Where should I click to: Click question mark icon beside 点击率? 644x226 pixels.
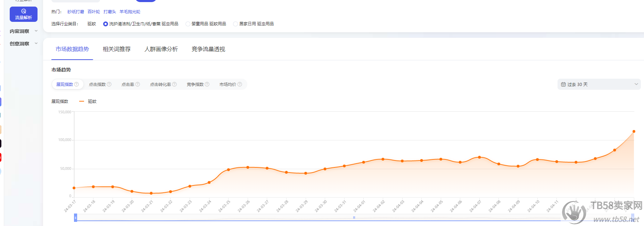click(138, 84)
